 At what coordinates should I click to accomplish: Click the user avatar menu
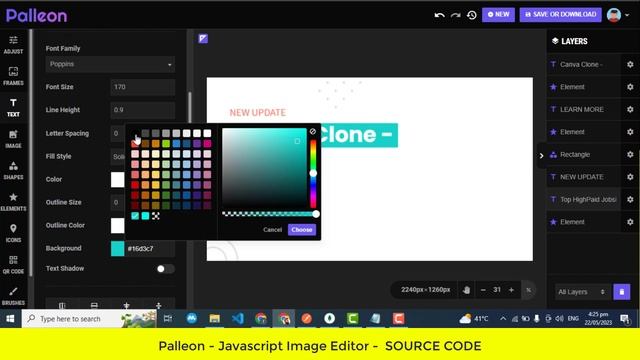pyautogui.click(x=618, y=15)
